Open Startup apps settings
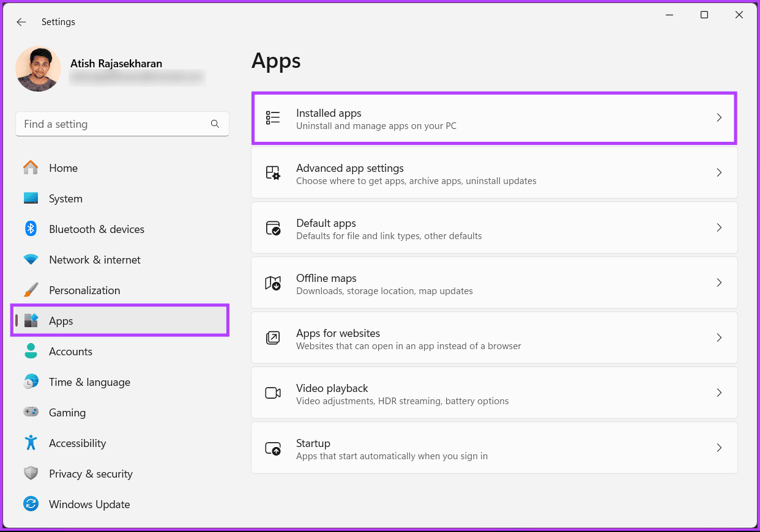Image resolution: width=760 pixels, height=532 pixels. [494, 448]
